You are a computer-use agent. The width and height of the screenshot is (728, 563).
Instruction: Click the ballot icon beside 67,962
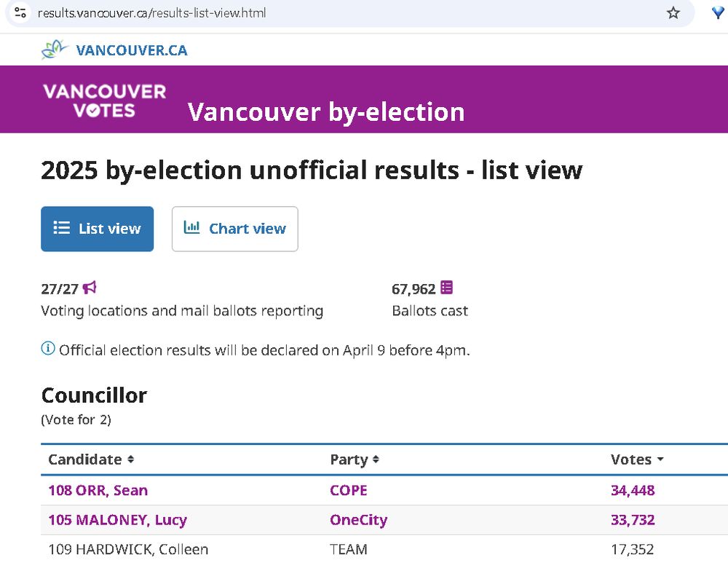point(447,288)
